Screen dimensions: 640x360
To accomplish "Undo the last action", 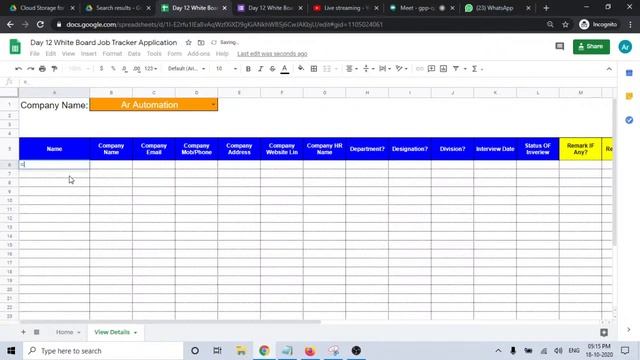I will [x=18, y=69].
